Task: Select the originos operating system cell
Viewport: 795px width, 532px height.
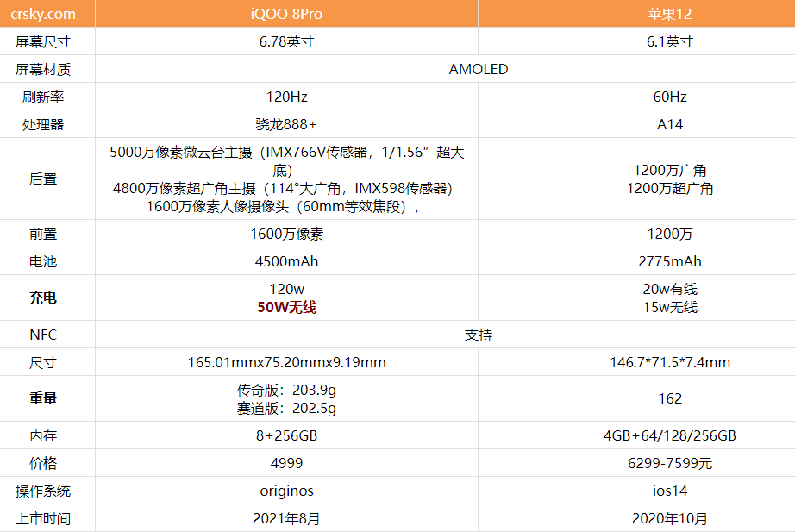Action: (x=286, y=491)
